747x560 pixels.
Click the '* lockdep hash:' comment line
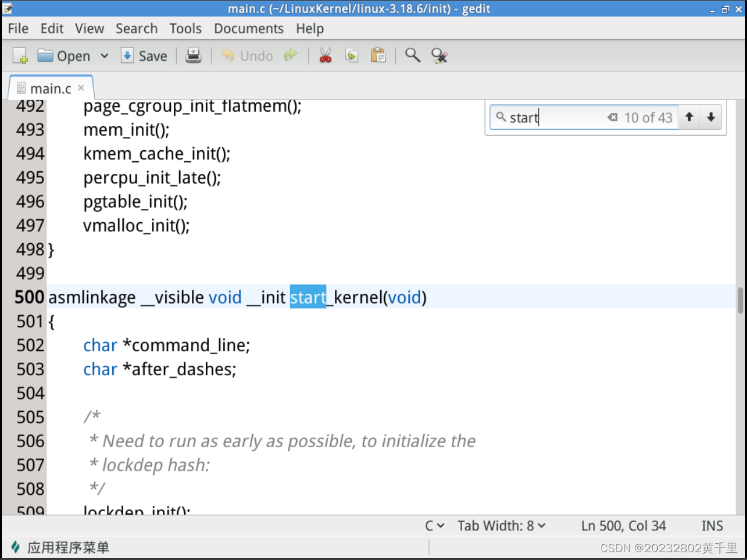[x=149, y=465]
